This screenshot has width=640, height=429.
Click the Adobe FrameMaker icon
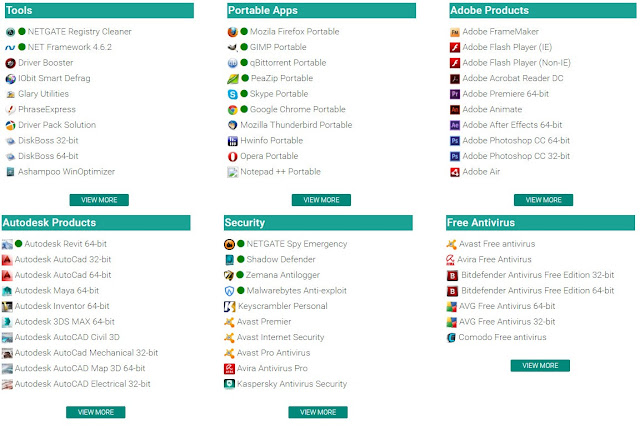(455, 32)
